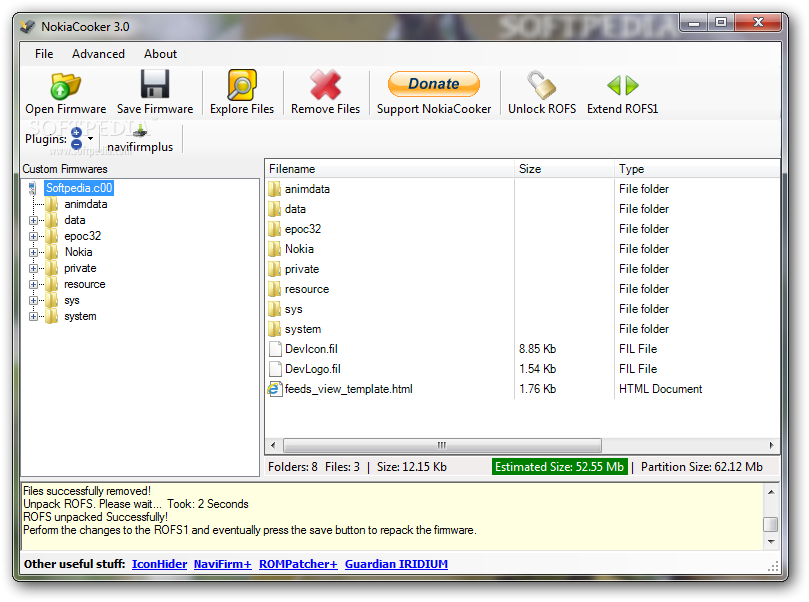The width and height of the screenshot is (809, 602).
Task: Click the HTML Document type cell
Action: [x=660, y=389]
